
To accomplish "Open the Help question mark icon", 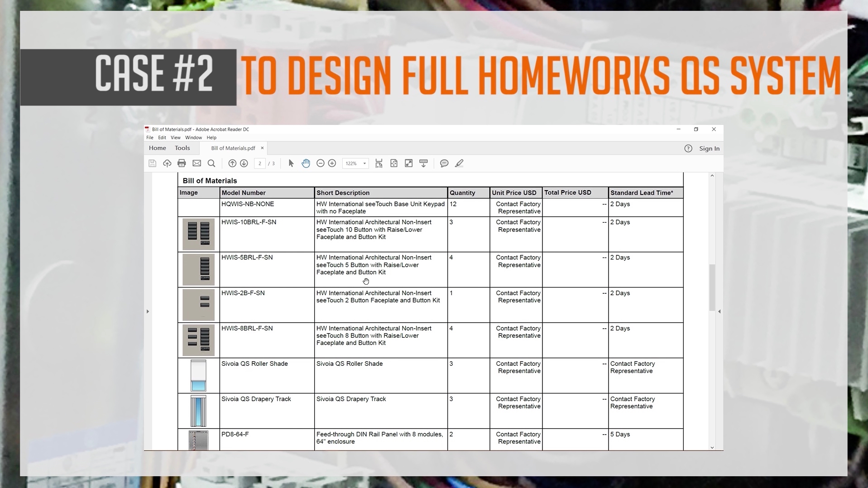I will (688, 148).
